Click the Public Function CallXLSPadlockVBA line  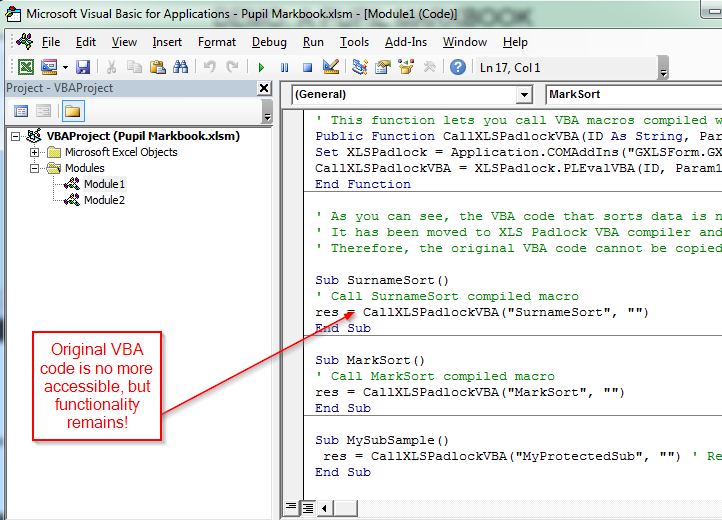[x=518, y=136]
